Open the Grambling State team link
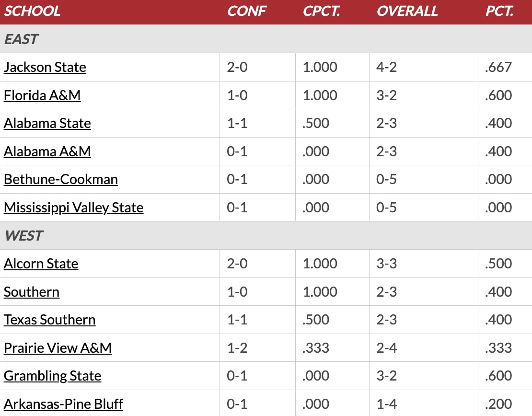The width and height of the screenshot is (532, 416). (53, 376)
